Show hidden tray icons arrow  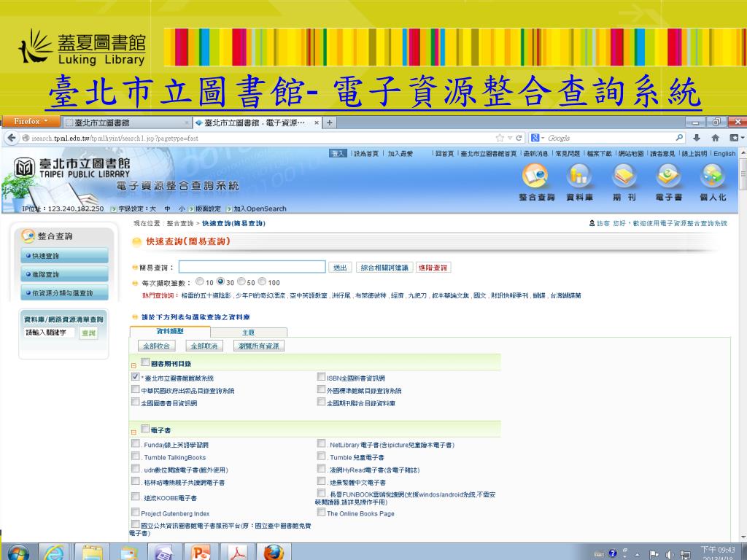tap(638, 555)
